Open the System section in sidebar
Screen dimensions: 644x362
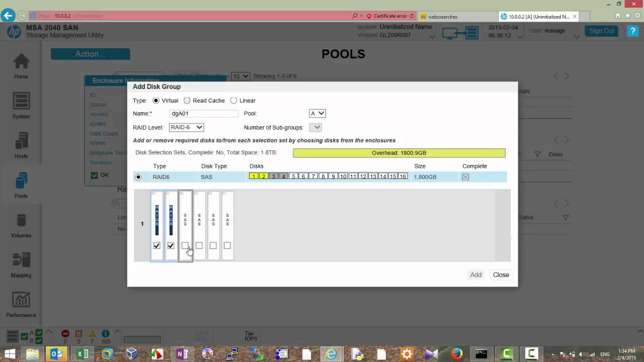click(x=21, y=106)
